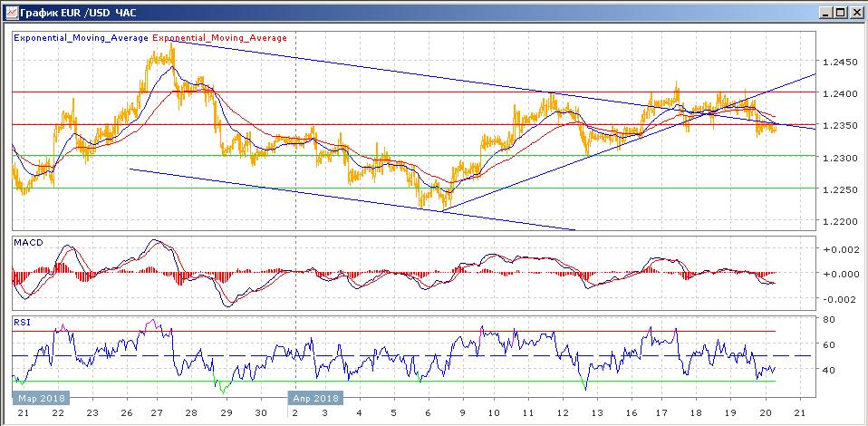868x426 pixels.
Task: Click the MACD +0.002 scale label
Action: [x=838, y=249]
